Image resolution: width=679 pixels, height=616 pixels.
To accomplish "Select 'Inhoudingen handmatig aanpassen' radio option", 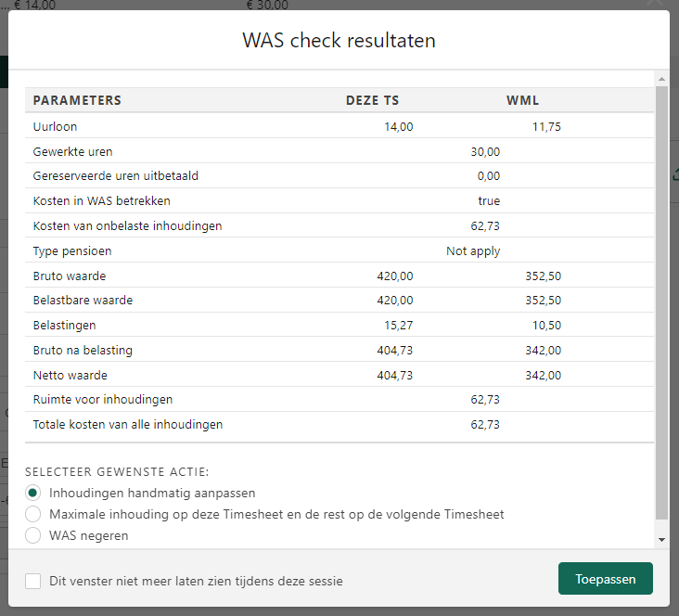I will (x=33, y=494).
